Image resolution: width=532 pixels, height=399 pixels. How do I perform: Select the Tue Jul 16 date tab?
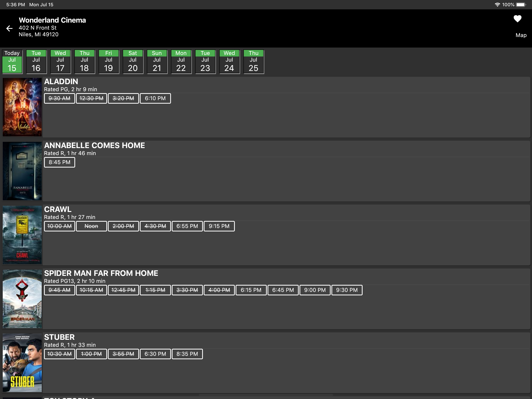[x=36, y=62]
